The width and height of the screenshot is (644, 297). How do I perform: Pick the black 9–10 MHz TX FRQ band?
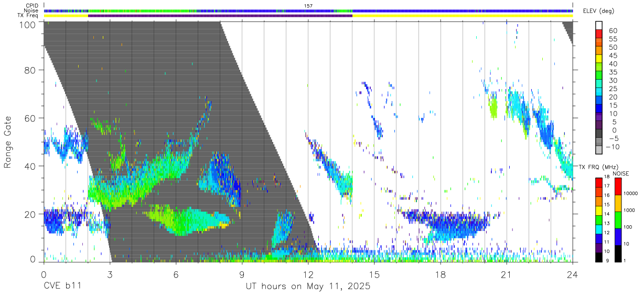coord(598,257)
